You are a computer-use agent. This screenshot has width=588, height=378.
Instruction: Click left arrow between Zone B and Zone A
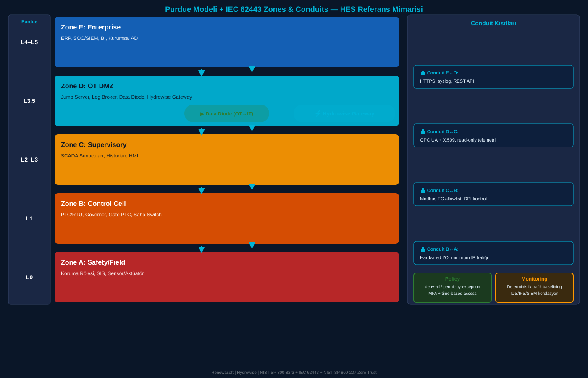pyautogui.click(x=202, y=249)
